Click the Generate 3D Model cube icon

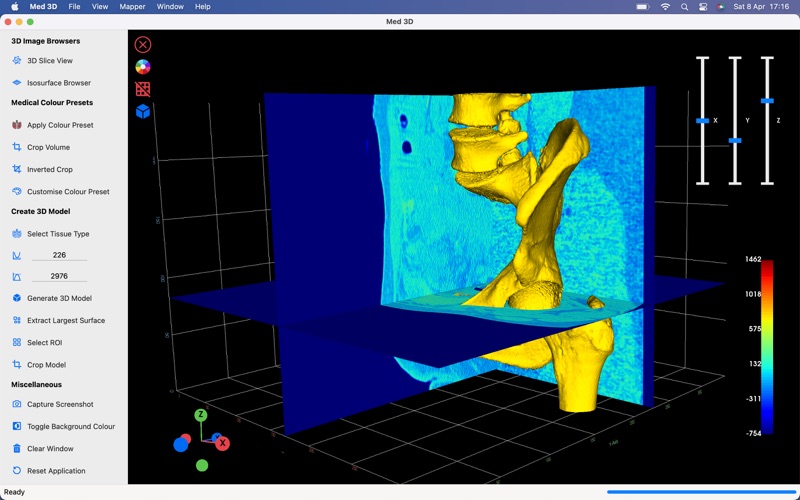click(17, 298)
